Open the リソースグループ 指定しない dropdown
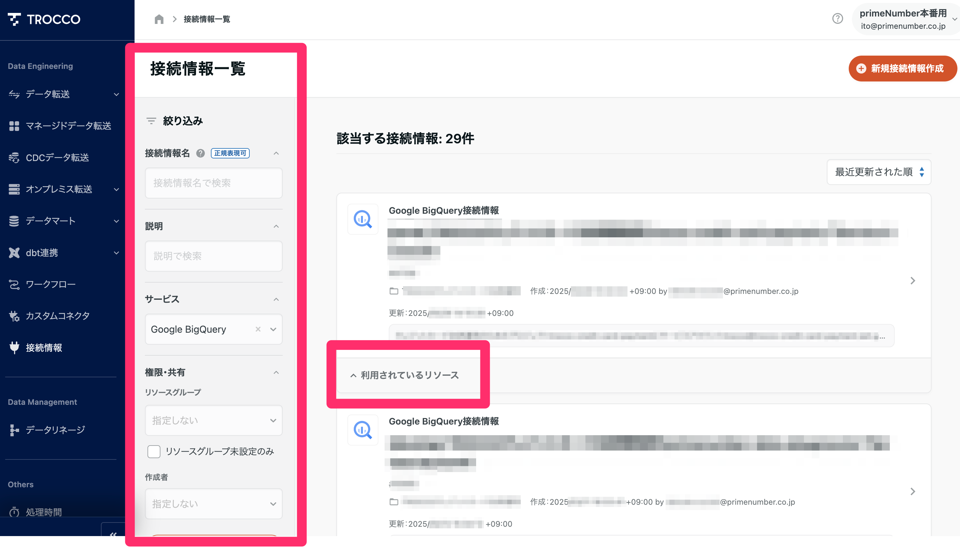Image resolution: width=960 pixels, height=560 pixels. point(213,420)
